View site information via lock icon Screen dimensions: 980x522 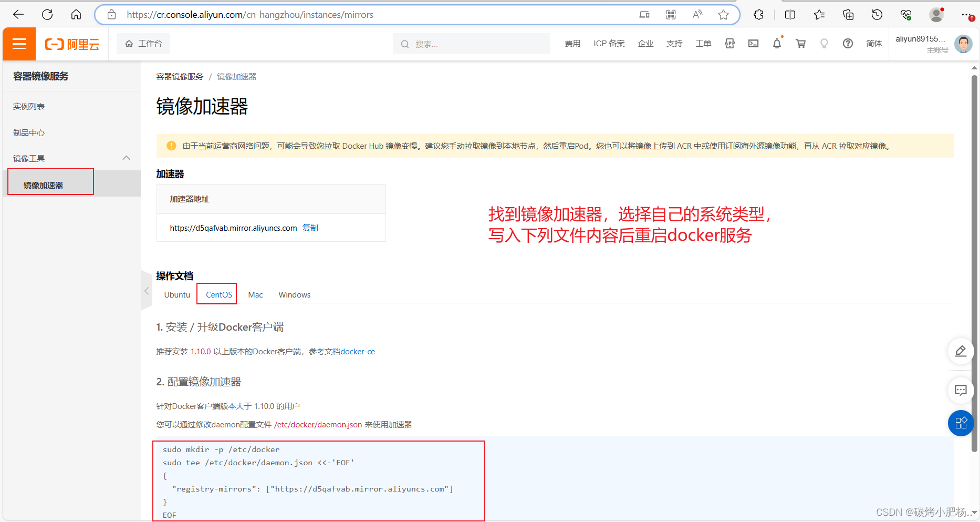[x=111, y=15]
